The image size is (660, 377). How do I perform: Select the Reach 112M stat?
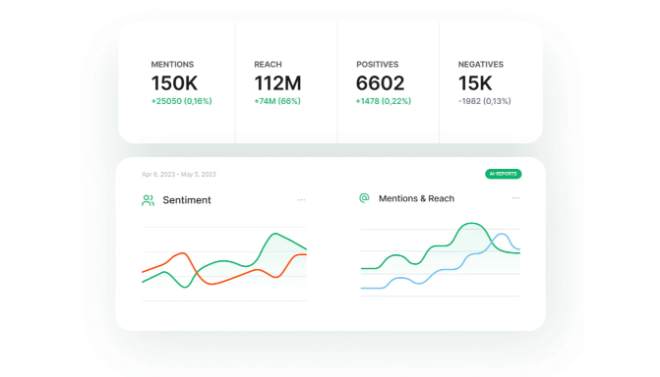pos(278,83)
